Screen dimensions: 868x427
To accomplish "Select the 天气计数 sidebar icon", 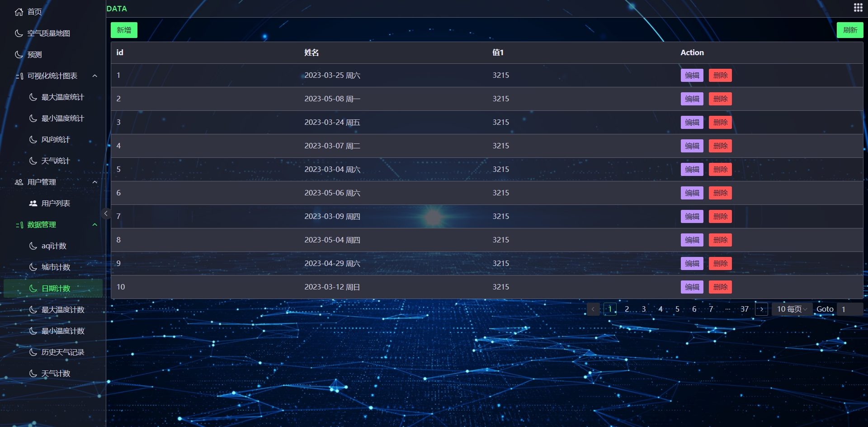I will click(x=32, y=373).
